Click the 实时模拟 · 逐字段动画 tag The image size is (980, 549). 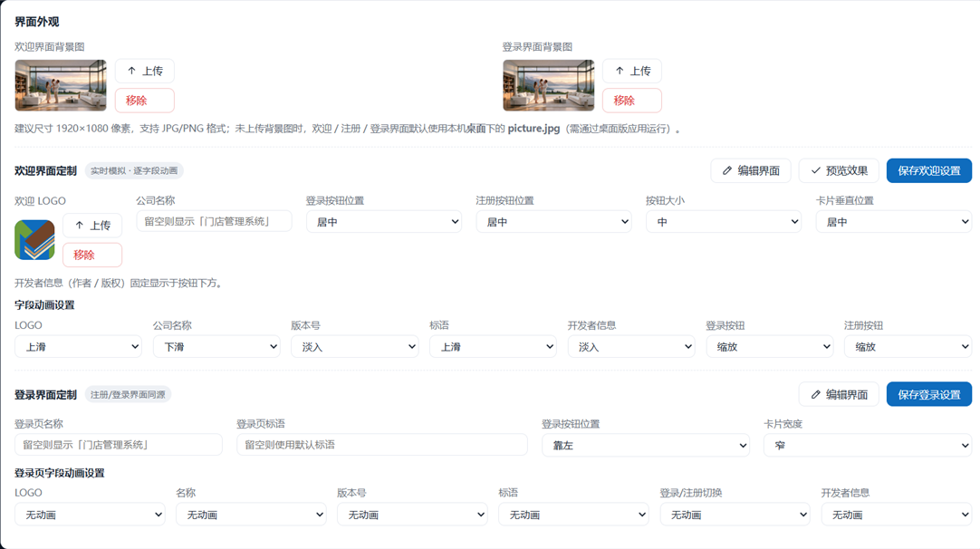pyautogui.click(x=134, y=170)
